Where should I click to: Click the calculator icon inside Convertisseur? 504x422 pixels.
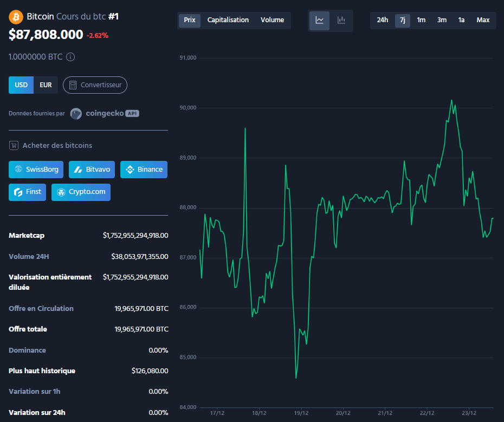[x=73, y=85]
